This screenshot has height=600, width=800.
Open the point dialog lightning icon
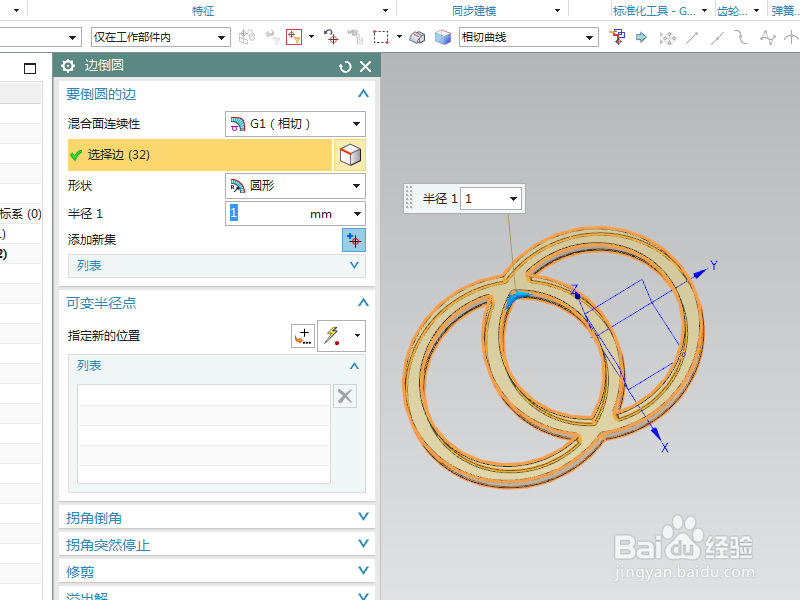tap(333, 335)
